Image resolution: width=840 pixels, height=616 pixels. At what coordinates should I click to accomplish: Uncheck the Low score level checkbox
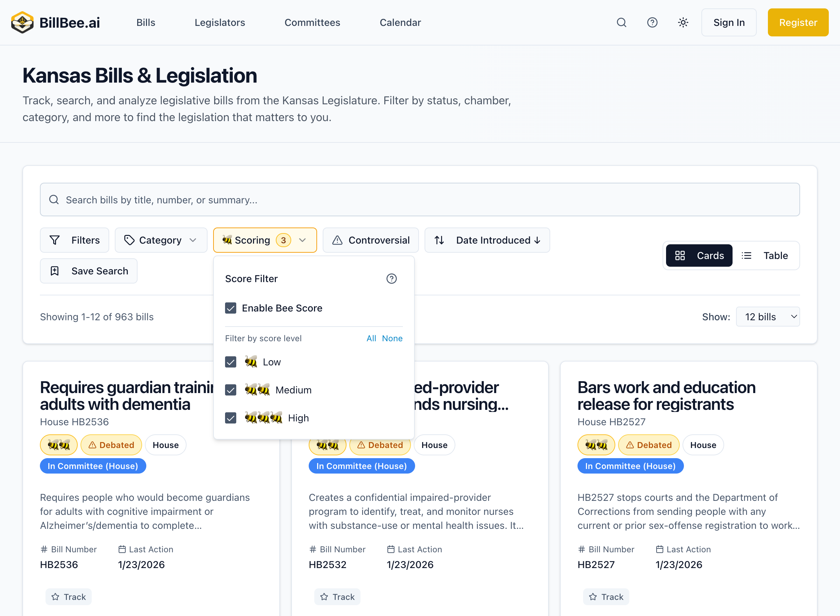[230, 362]
